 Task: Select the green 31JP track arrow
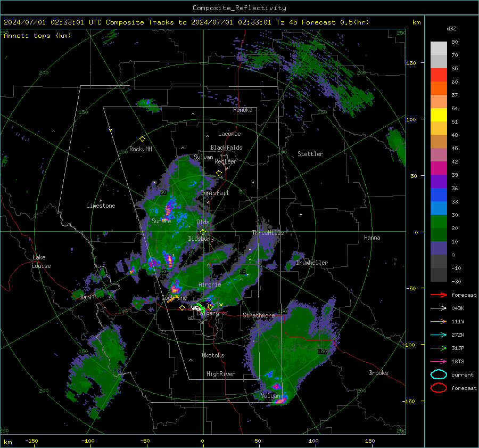tap(439, 348)
